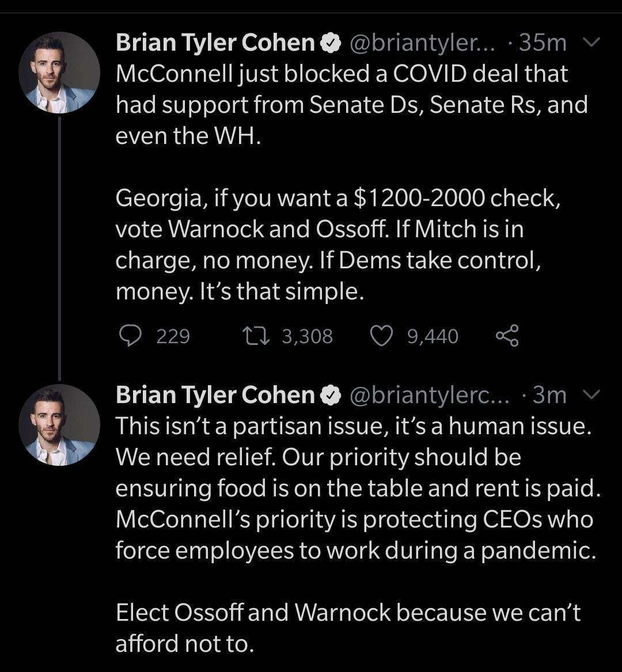This screenshot has width=622, height=672.
Task: Expand the chevron menu beside 35m
Action: pos(591,43)
